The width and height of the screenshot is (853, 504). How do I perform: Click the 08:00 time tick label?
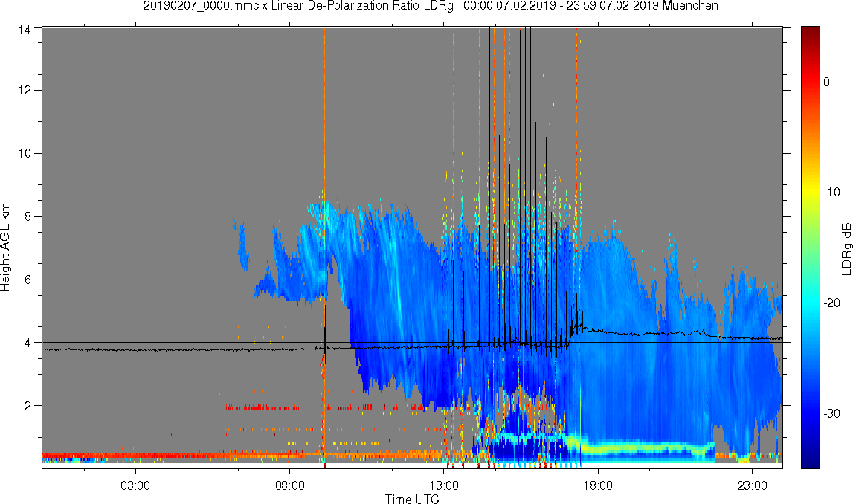coord(289,485)
